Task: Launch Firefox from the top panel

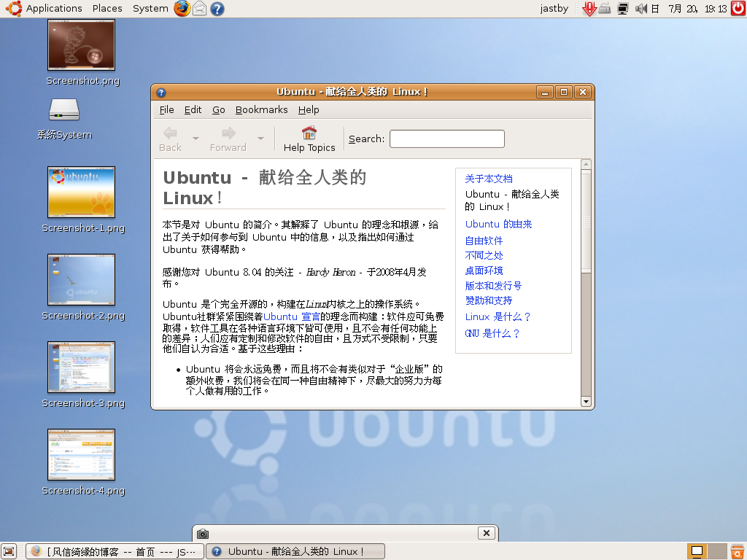Action: pyautogui.click(x=182, y=9)
